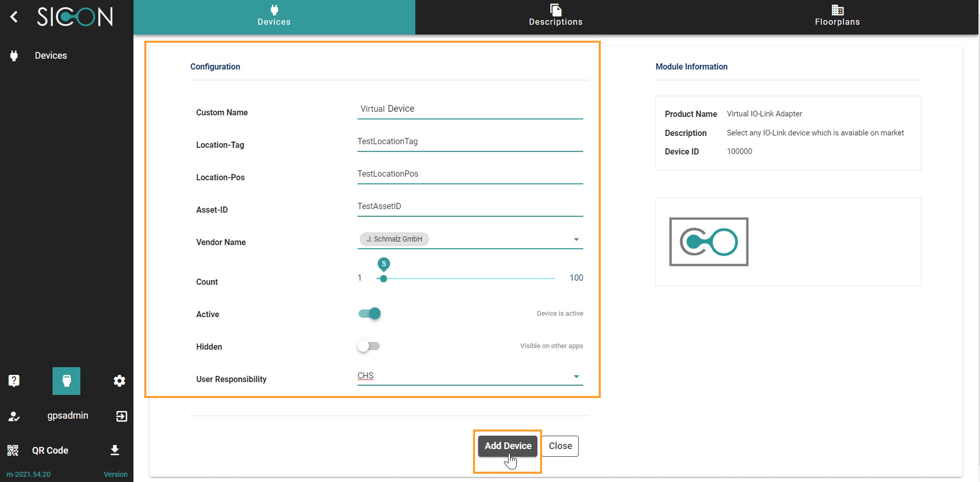The height and width of the screenshot is (482, 980).
Task: Expand the Vendor Name dropdown
Action: pyautogui.click(x=576, y=239)
